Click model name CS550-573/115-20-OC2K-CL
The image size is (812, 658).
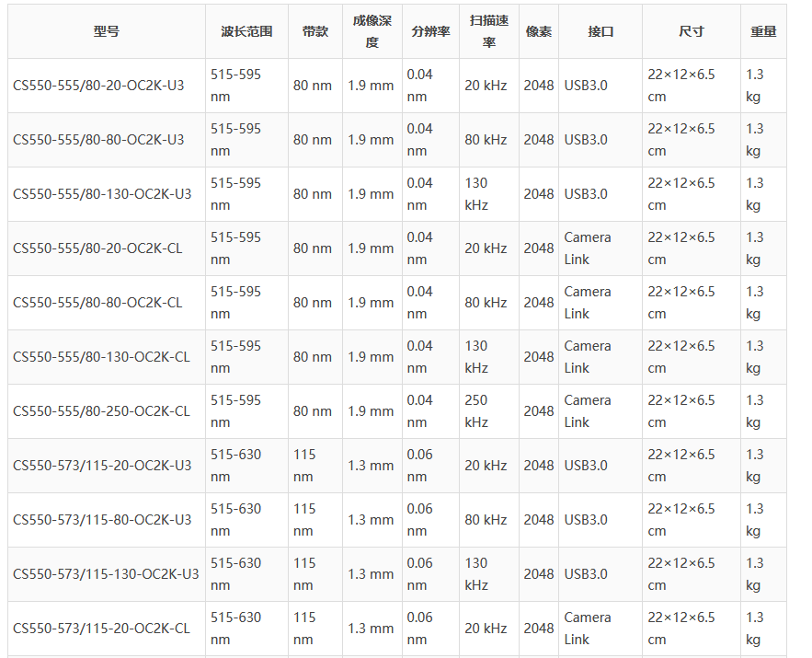coord(101,629)
